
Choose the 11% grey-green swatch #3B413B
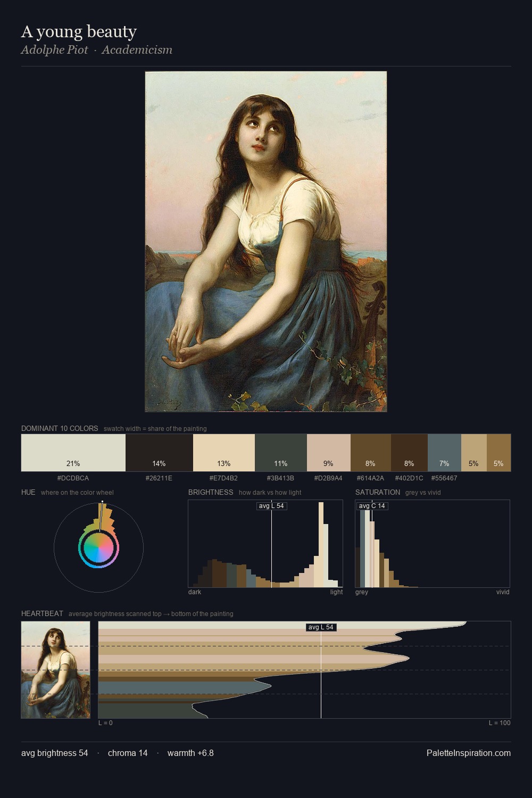click(281, 453)
